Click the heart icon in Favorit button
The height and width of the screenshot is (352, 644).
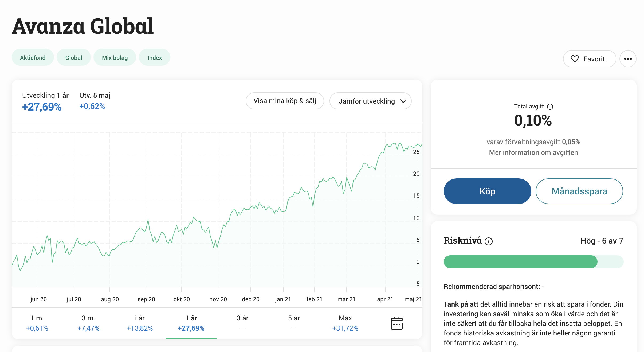(x=575, y=59)
